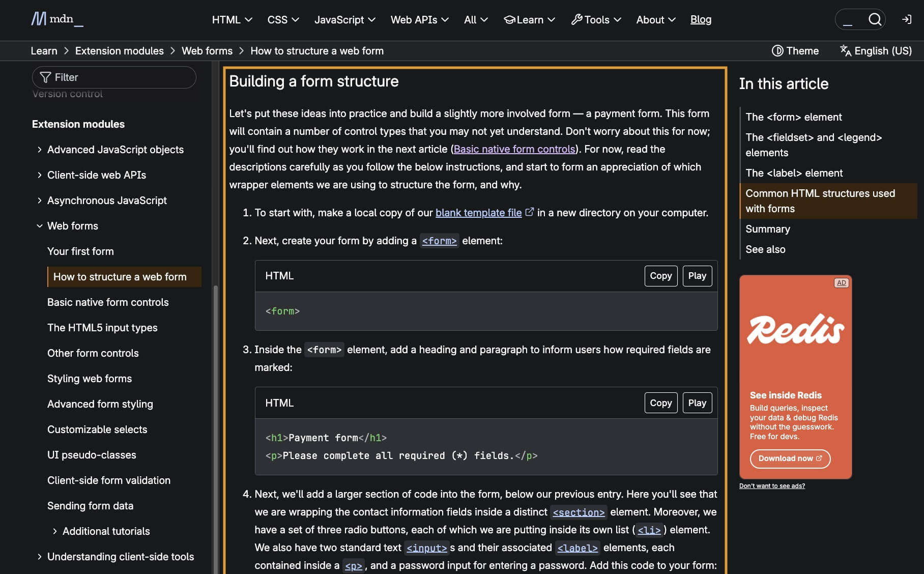Expand Advanced JavaScript objects section
This screenshot has height=574, width=924.
(40, 150)
